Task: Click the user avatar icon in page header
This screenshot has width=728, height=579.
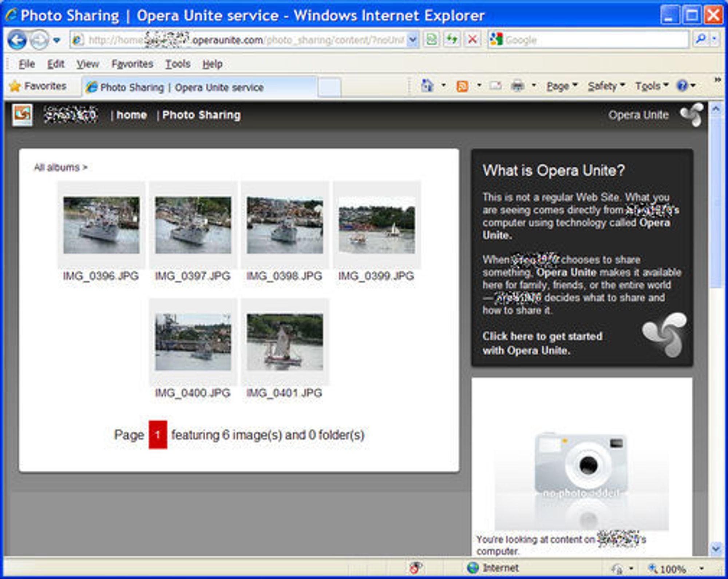Action: coord(22,115)
